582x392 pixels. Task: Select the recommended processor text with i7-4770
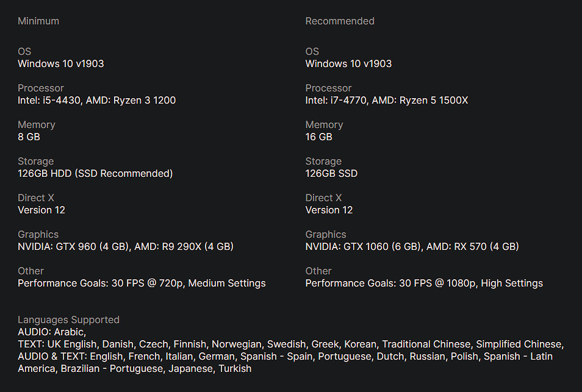pyautogui.click(x=386, y=100)
